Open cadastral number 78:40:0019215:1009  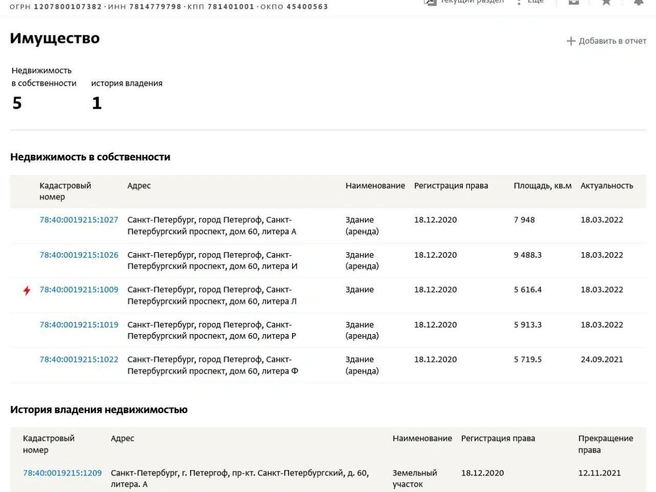(79, 290)
